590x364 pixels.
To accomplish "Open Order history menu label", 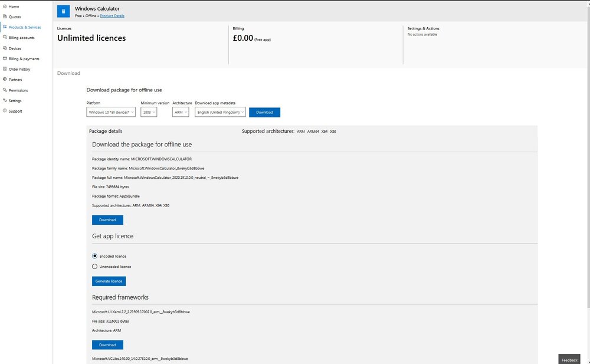I will pos(19,69).
